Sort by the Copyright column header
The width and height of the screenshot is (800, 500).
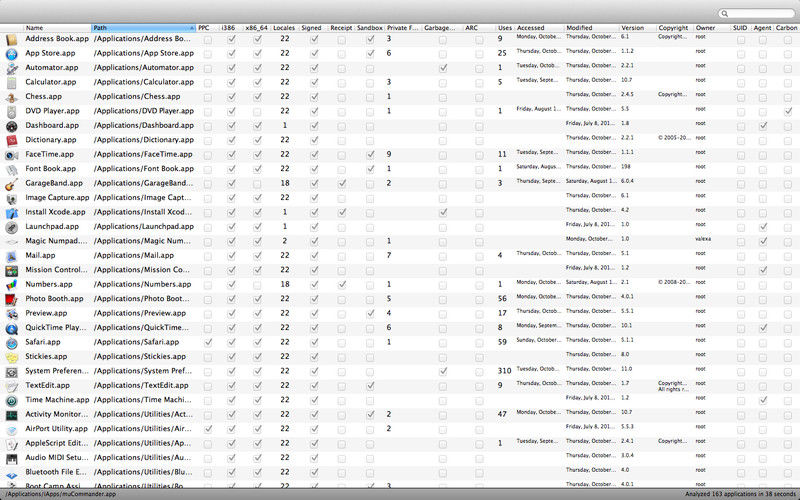tap(673, 28)
